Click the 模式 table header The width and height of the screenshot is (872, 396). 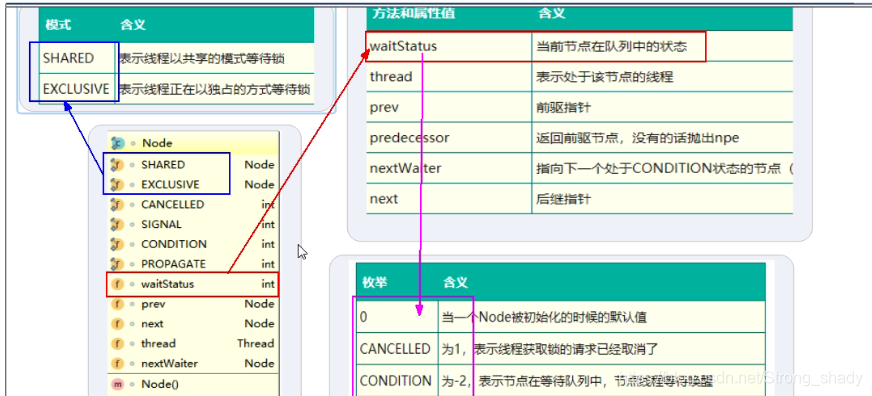58,25
